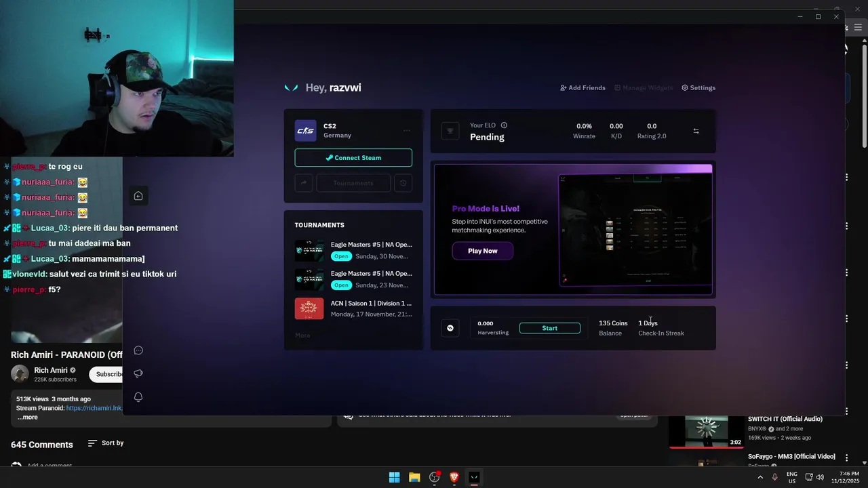Click the INUI logo next to Hey
The image size is (868, 488).
coord(291,87)
